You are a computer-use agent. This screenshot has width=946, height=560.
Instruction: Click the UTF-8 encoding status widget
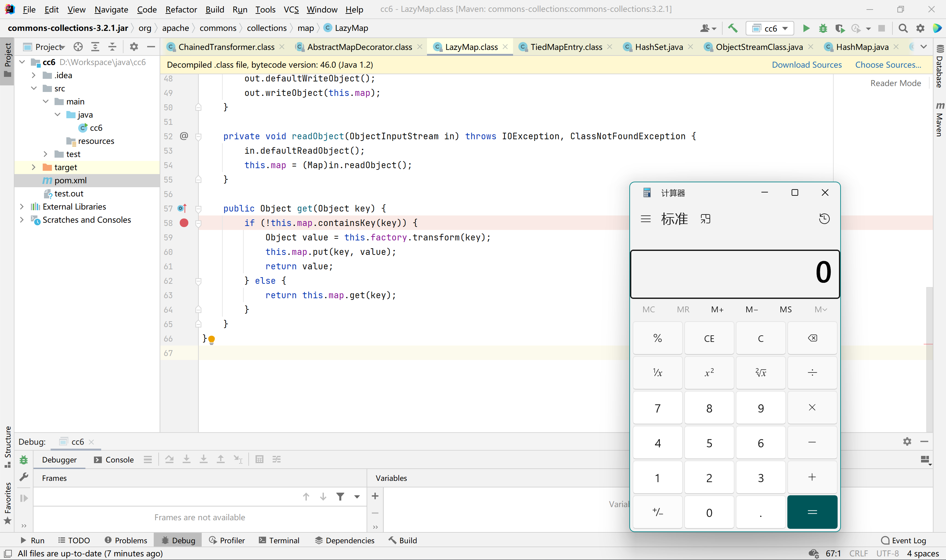pyautogui.click(x=887, y=553)
